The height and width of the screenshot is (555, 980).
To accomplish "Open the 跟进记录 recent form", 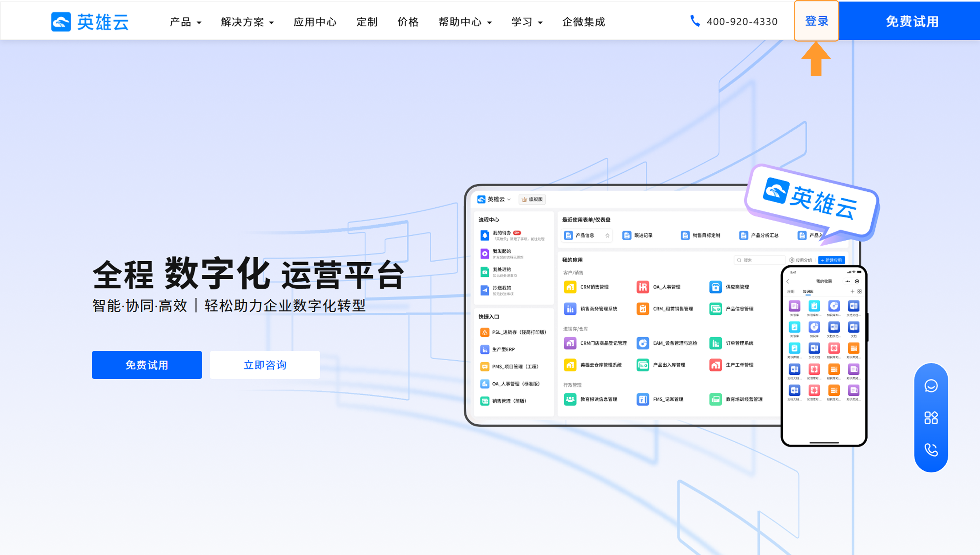I will point(637,236).
